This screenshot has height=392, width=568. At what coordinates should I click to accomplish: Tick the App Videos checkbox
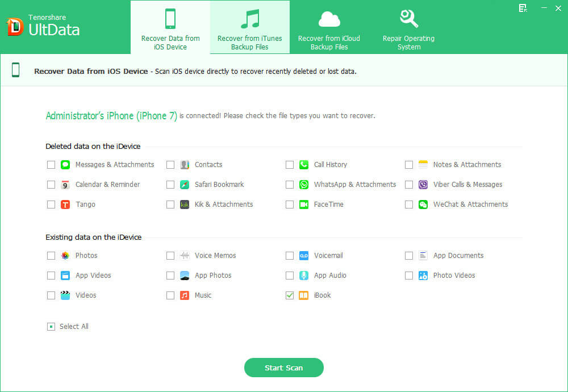click(x=51, y=276)
